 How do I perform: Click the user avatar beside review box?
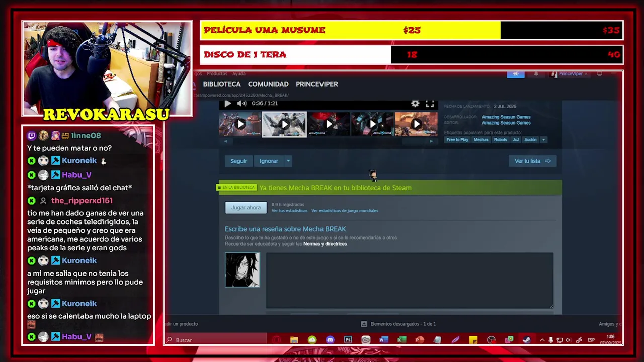click(243, 270)
